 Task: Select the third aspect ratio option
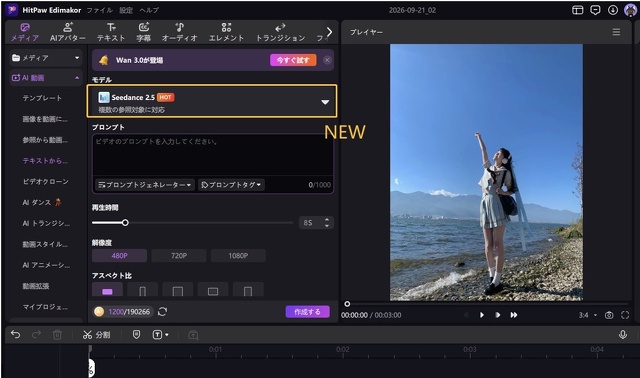pos(178,289)
